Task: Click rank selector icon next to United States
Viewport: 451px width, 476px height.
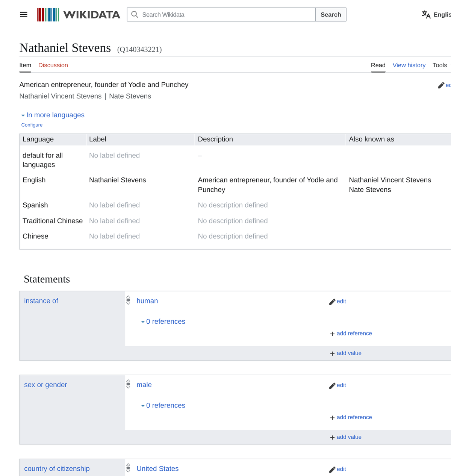Action: pyautogui.click(x=128, y=468)
